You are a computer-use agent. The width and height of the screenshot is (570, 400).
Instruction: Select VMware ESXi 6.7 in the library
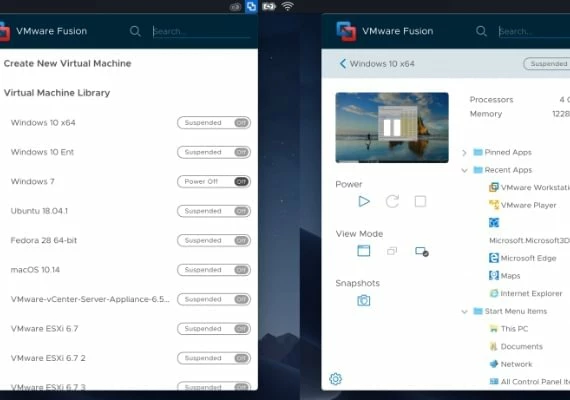click(x=44, y=329)
